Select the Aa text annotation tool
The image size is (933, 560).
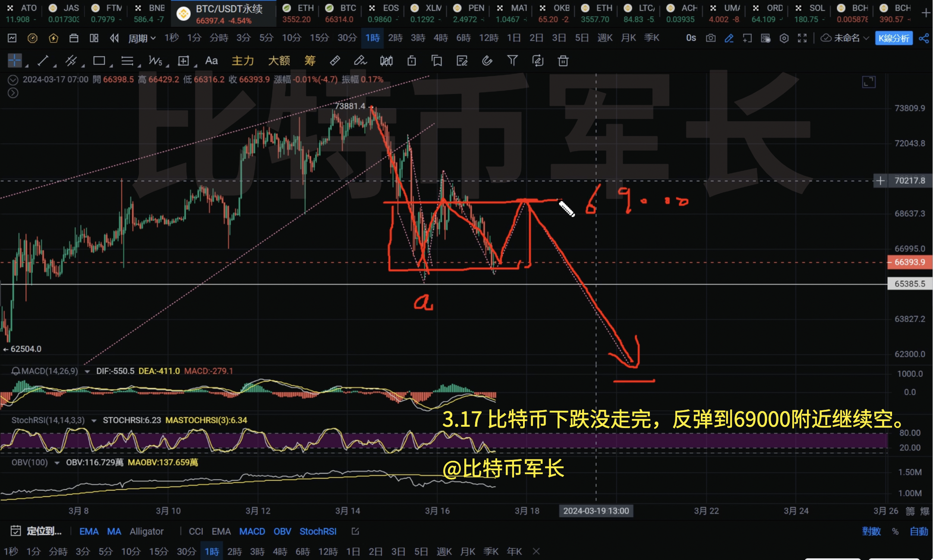coord(211,60)
